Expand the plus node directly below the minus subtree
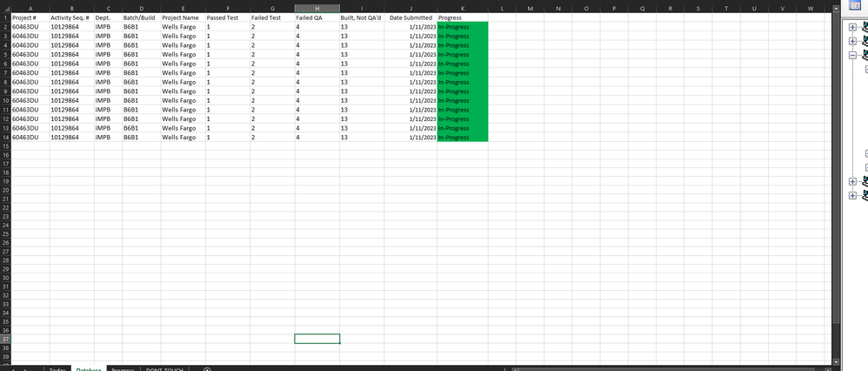 click(x=852, y=181)
